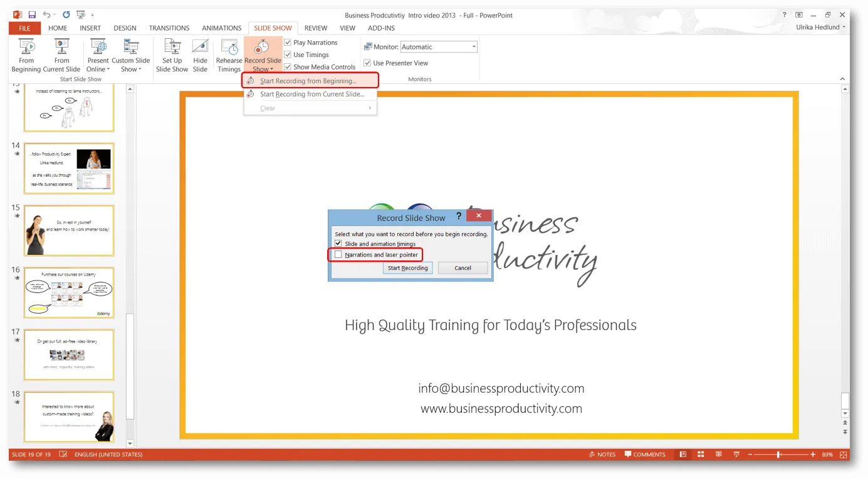Click the Undo arrow in the Quick Access Toolbar
The width and height of the screenshot is (868, 479).
click(46, 14)
